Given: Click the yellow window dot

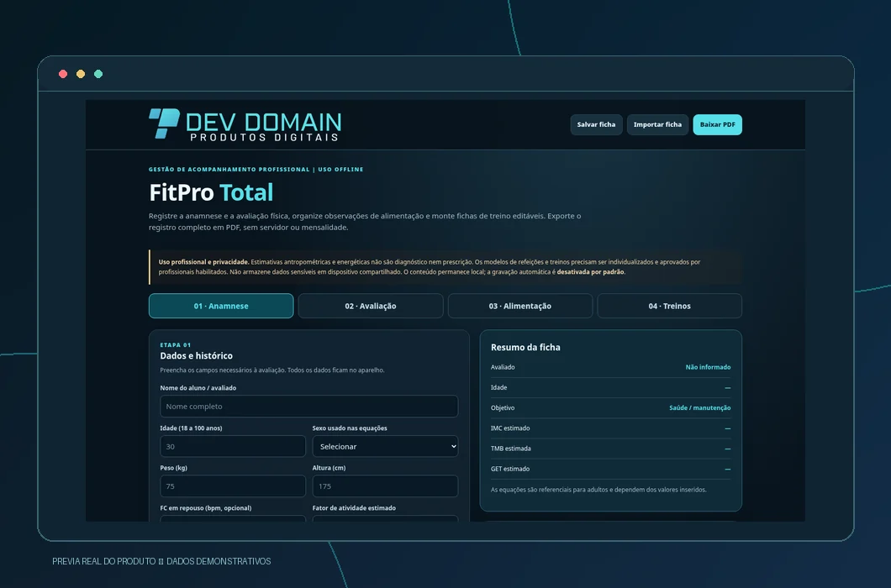Looking at the screenshot, I should tap(81, 74).
